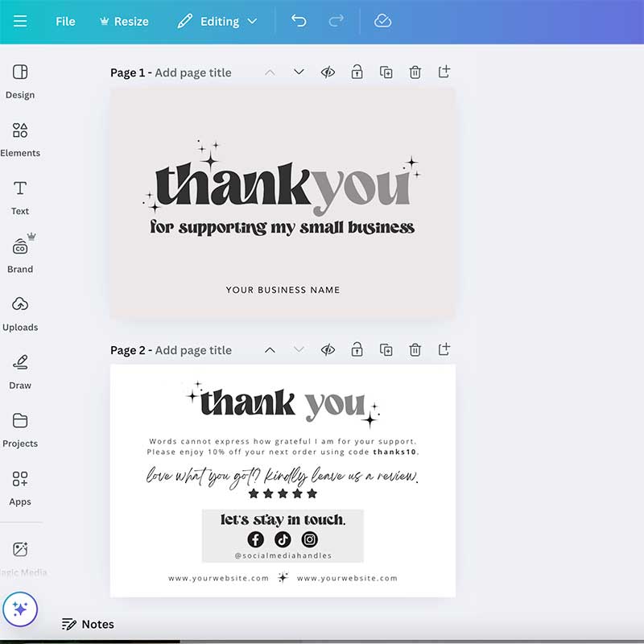Image resolution: width=644 pixels, height=644 pixels.
Task: Select the TikTok icon on Page 2
Action: [283, 539]
